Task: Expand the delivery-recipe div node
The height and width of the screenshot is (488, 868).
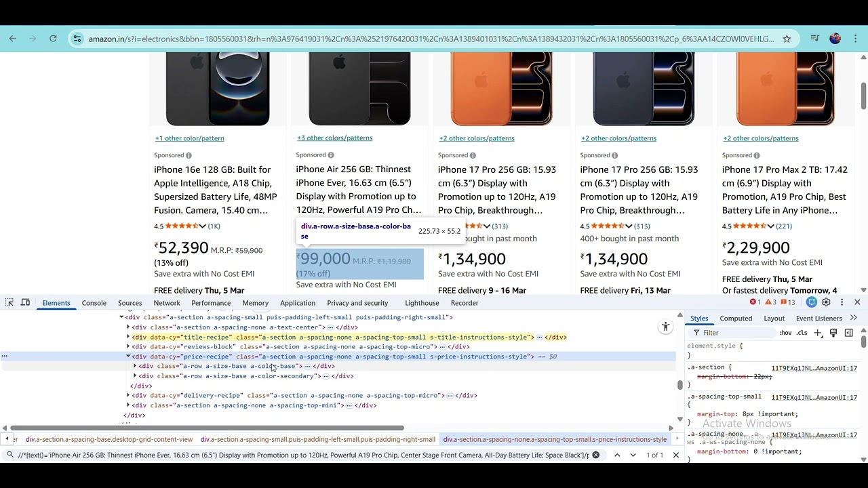Action: tap(128, 396)
